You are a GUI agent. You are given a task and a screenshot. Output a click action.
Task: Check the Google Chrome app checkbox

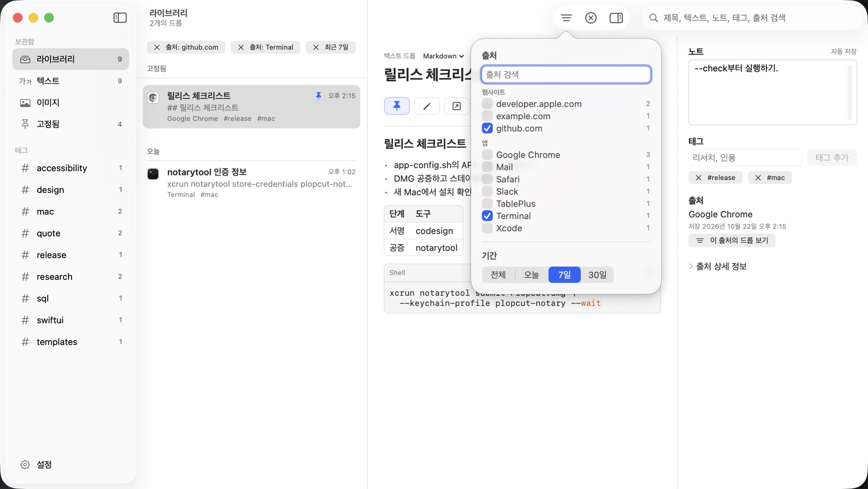[x=487, y=155]
